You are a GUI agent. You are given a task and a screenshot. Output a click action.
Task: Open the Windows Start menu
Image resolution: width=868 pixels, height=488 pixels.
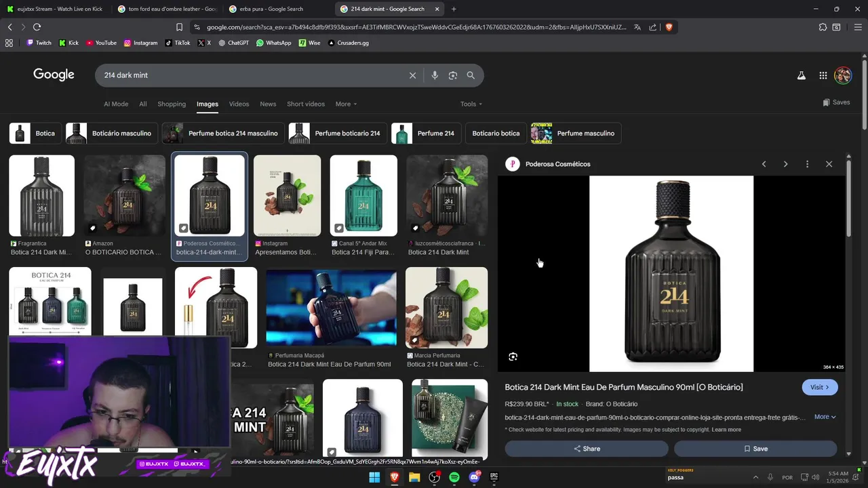pos(374,477)
